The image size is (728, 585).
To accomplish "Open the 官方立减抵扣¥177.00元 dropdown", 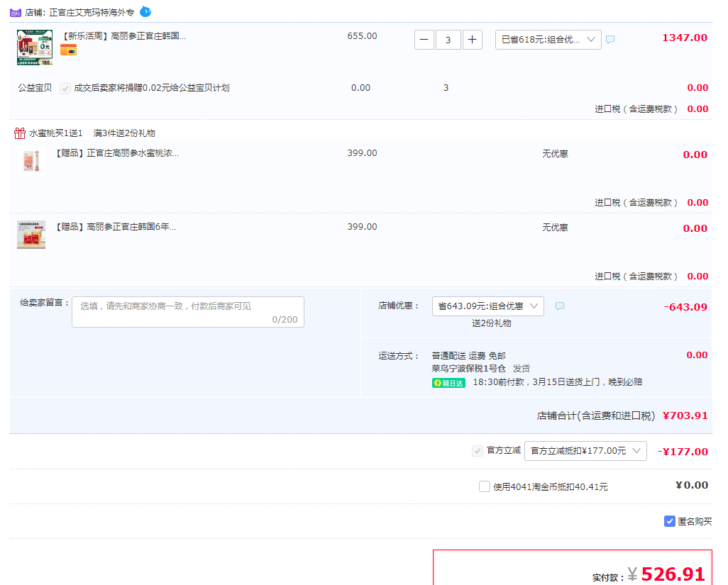I will pos(585,451).
